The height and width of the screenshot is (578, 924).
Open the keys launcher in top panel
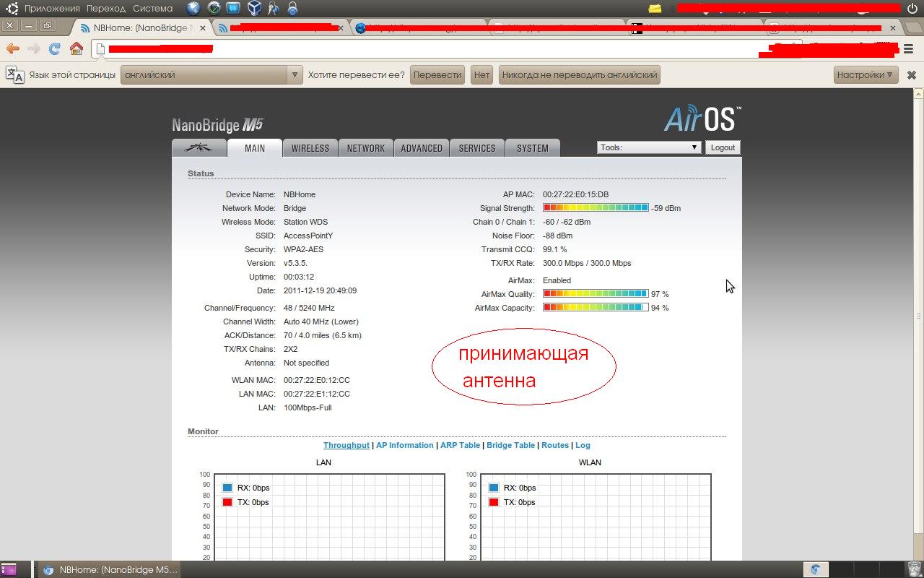(273, 9)
